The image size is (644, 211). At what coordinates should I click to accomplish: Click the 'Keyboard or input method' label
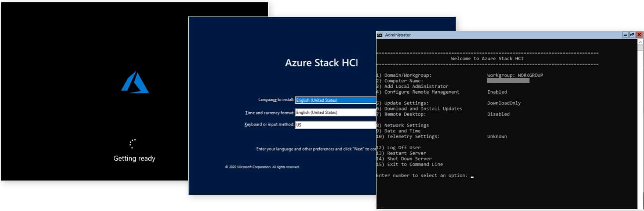269,124
